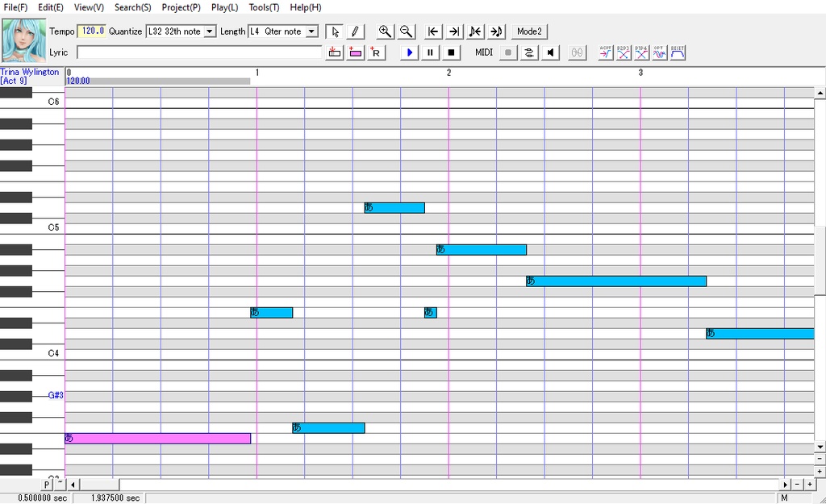826x504 pixels.
Task: Click the OPT pitch waveform icon
Action: coord(660,52)
